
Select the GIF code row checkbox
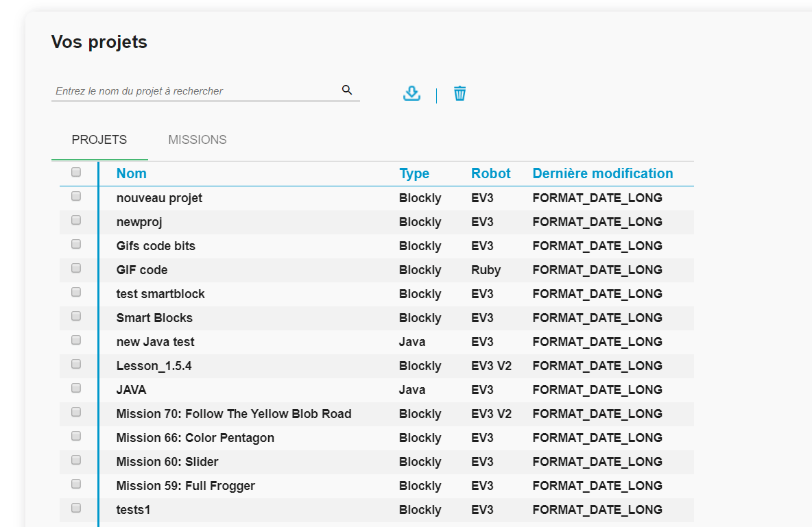point(76,268)
